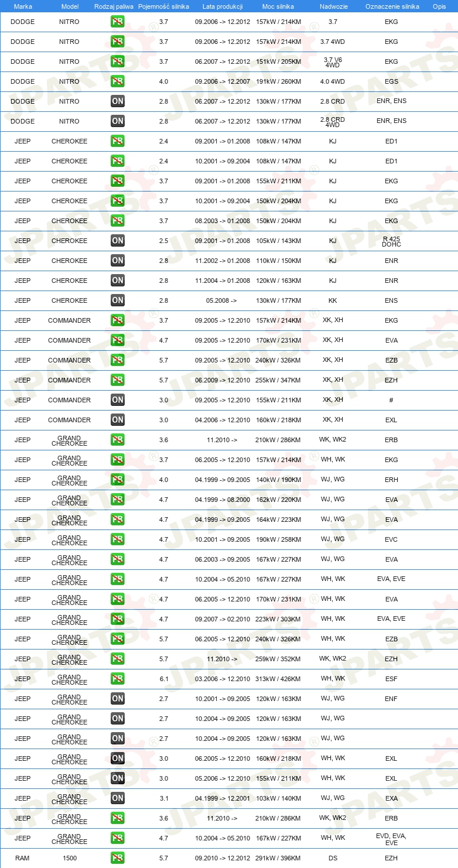
Task: Click petrol icon for Grand Cherokee 4.7 164kW
Action: point(118,520)
